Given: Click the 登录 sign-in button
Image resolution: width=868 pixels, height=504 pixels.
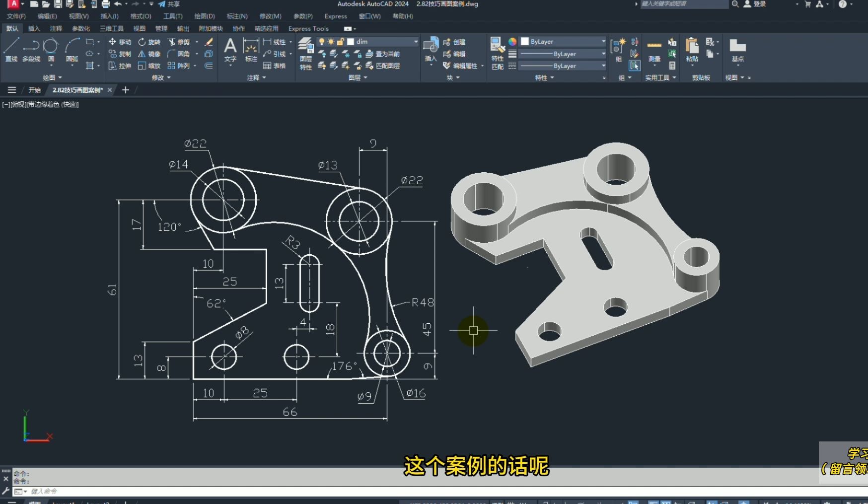Looking at the screenshot, I should click(x=755, y=4).
